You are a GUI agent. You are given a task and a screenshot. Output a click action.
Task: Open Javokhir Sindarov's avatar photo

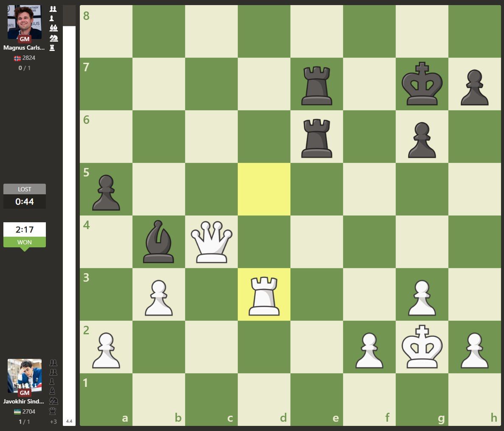tap(25, 376)
